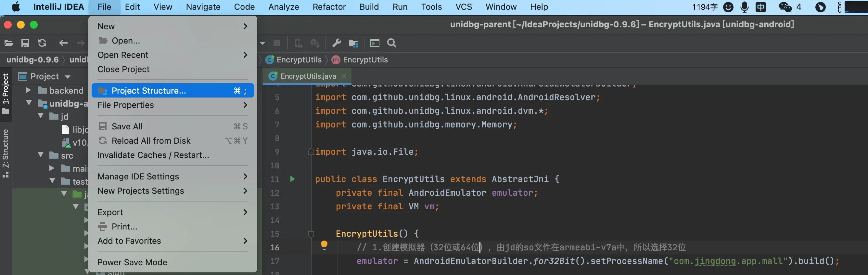The width and height of the screenshot is (868, 275).
Task: Select the v10 file in project tree
Action: coord(75,143)
